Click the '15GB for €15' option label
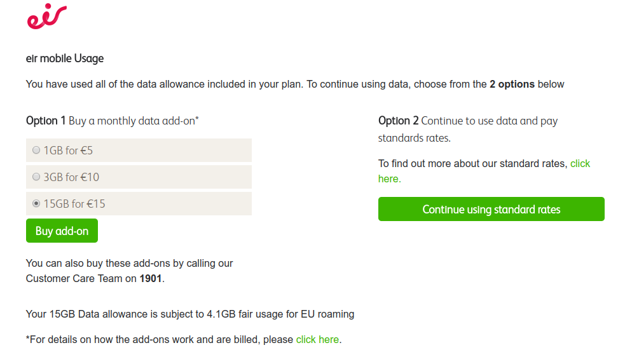The image size is (632, 364). pyautogui.click(x=74, y=204)
